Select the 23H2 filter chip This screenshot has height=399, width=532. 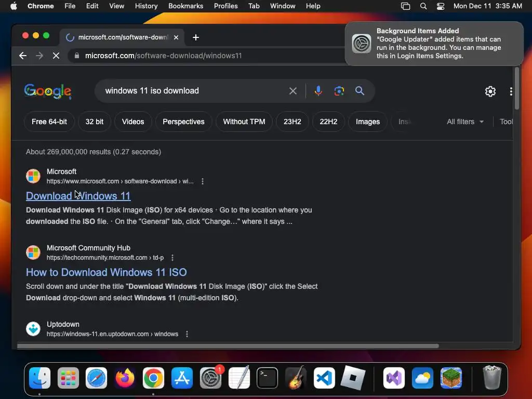click(292, 122)
